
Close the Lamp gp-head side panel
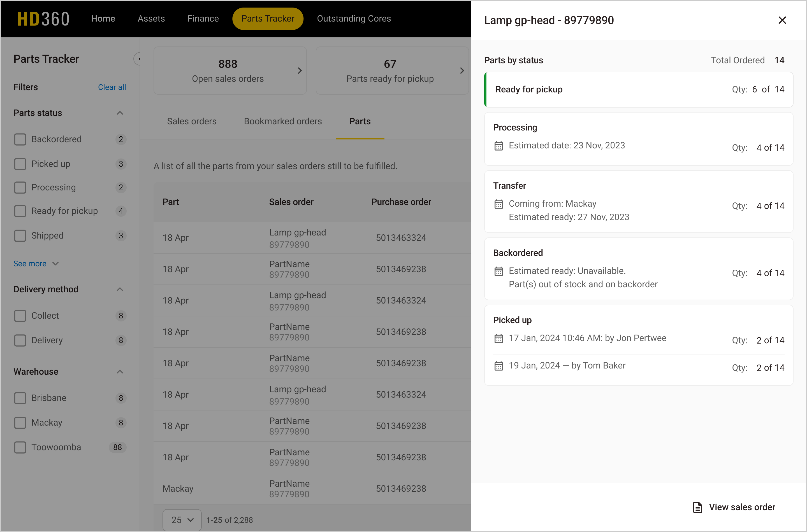pyautogui.click(x=782, y=20)
